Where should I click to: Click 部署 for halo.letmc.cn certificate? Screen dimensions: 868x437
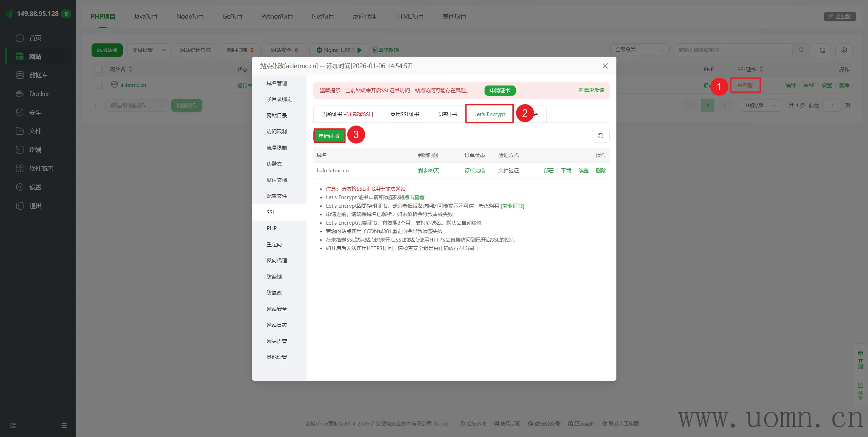548,170
